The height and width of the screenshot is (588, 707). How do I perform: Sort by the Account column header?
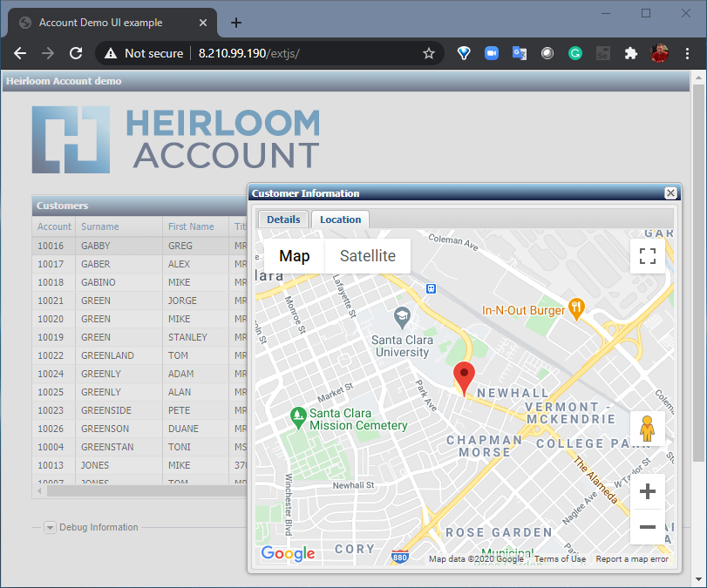[x=54, y=226]
